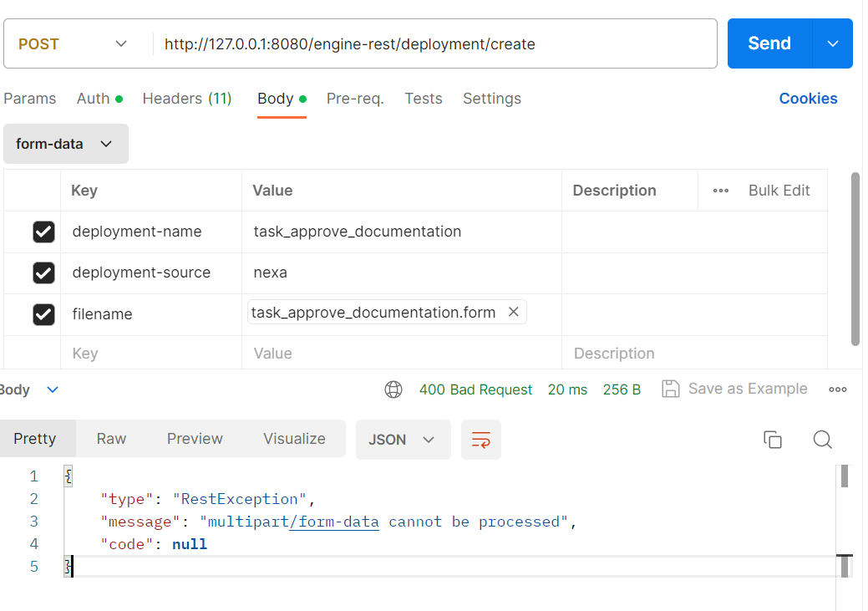Remove the task_approve_documentation.form file chip
868x611 pixels.
click(x=513, y=311)
